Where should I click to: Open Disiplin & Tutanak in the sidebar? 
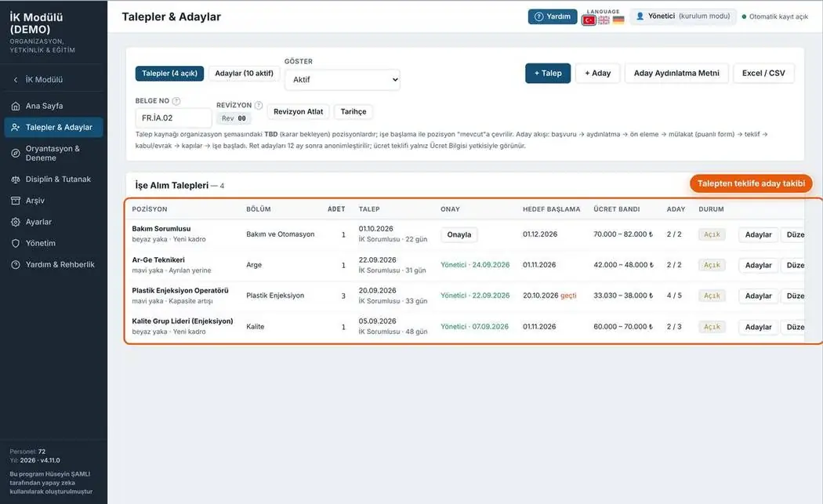point(53,179)
